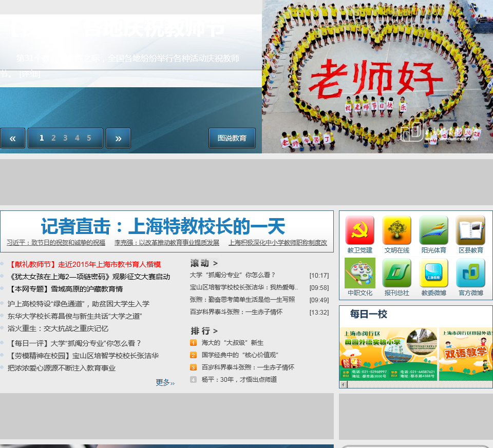This screenshot has width=493, height=448.
Task: Click the 每日一校 heading
Action: [x=369, y=314]
